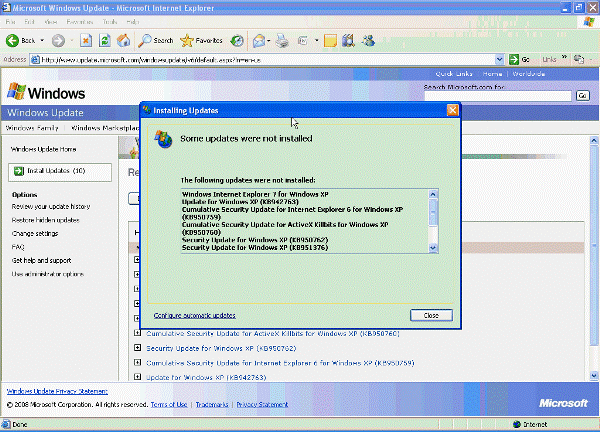Click the Back arrow icon in toolbar
Screen dimensions: 600x432
pos(13,40)
